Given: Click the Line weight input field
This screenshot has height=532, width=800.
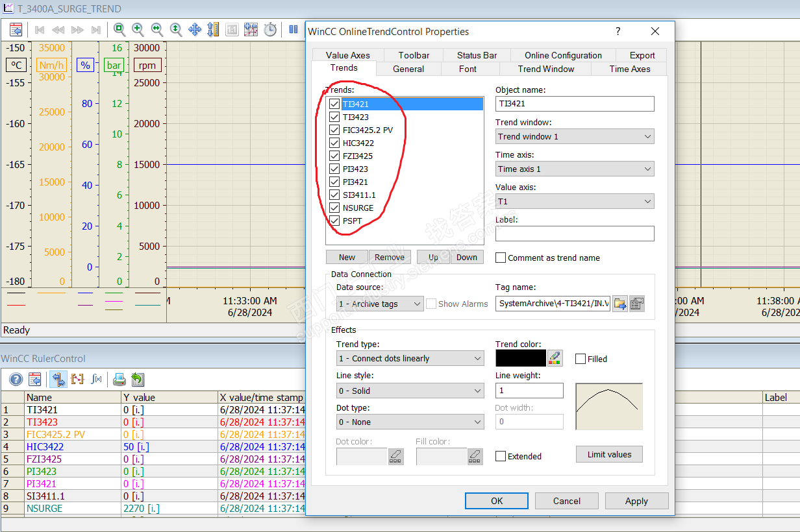Looking at the screenshot, I should [529, 391].
